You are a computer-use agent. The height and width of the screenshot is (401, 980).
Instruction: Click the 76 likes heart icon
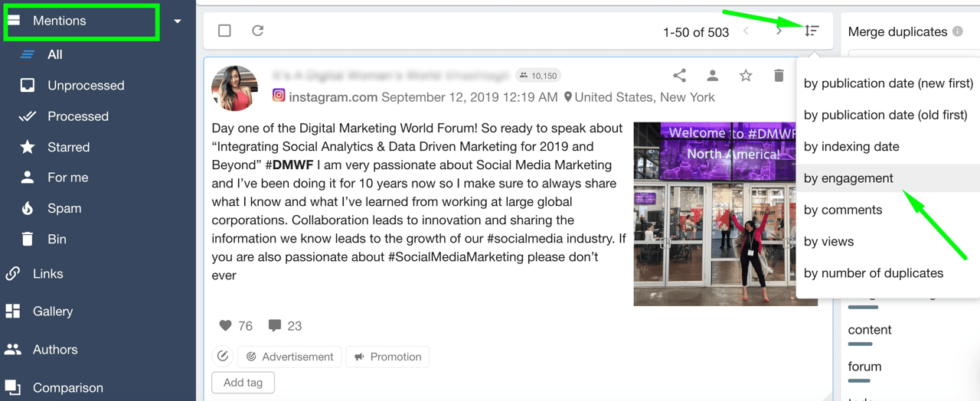pyautogui.click(x=225, y=325)
